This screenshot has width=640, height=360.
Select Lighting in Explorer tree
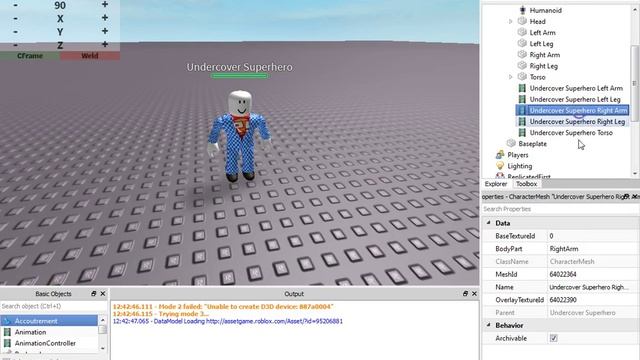(520, 166)
